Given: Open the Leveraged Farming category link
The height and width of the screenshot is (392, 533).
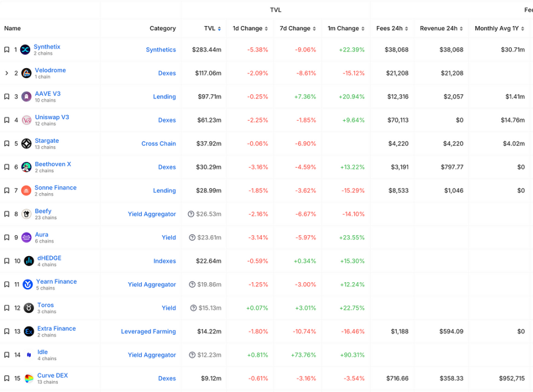Looking at the screenshot, I should 148,332.
